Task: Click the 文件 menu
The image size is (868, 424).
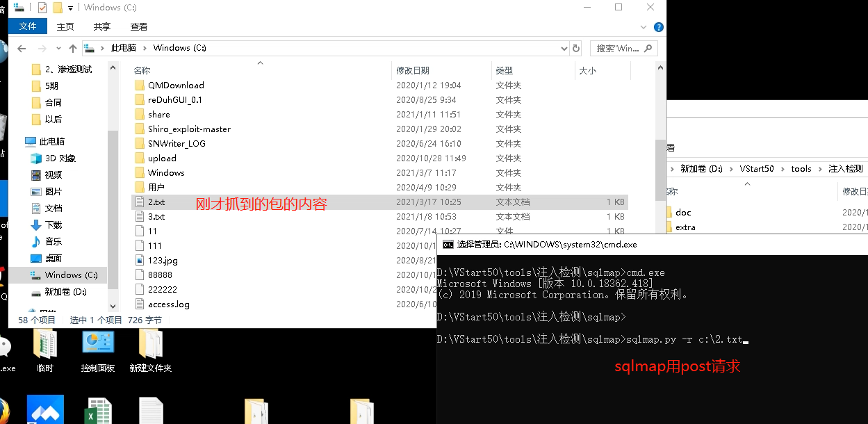Action: (28, 26)
